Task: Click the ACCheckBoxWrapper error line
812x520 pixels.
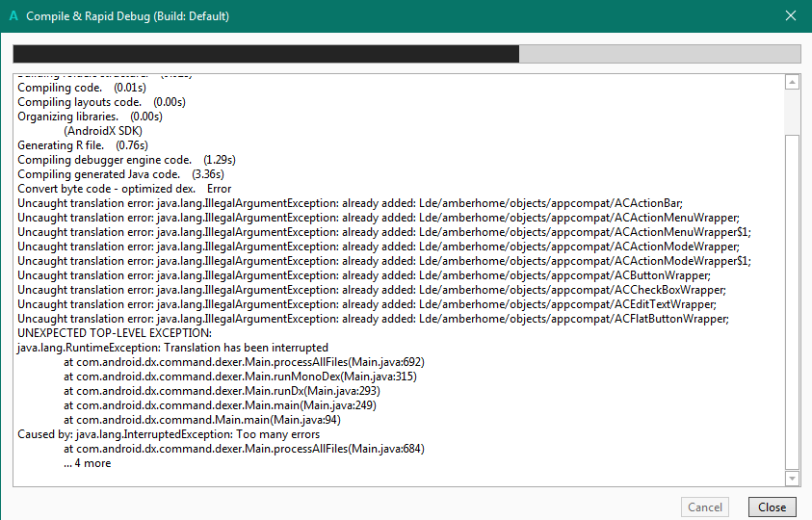Action: (x=371, y=290)
